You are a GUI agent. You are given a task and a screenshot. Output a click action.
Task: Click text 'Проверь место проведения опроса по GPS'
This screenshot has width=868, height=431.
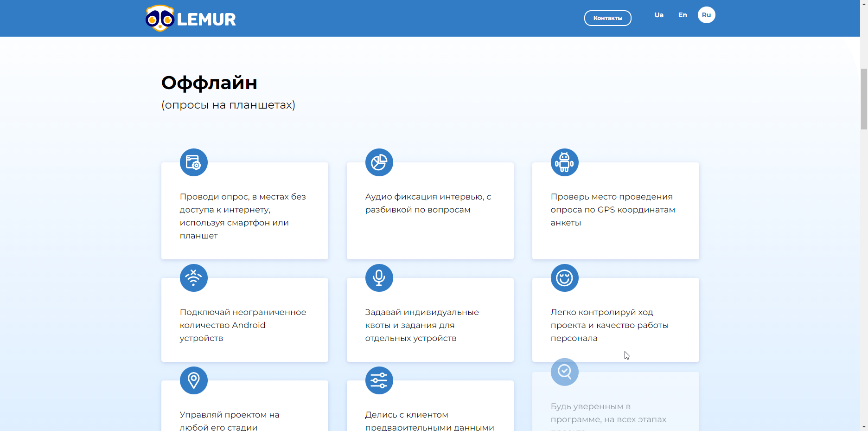pos(613,203)
